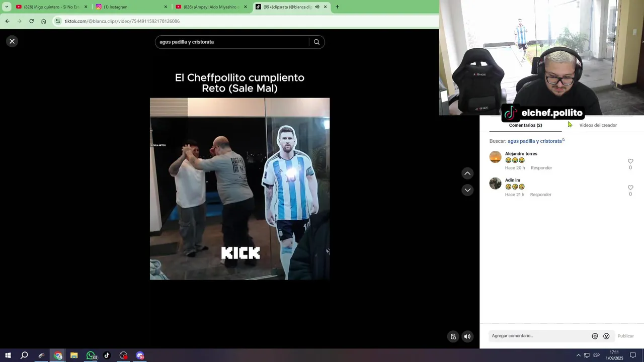The width and height of the screenshot is (644, 362).
Task: Close the iñigo quintero tab
Action: (86, 7)
